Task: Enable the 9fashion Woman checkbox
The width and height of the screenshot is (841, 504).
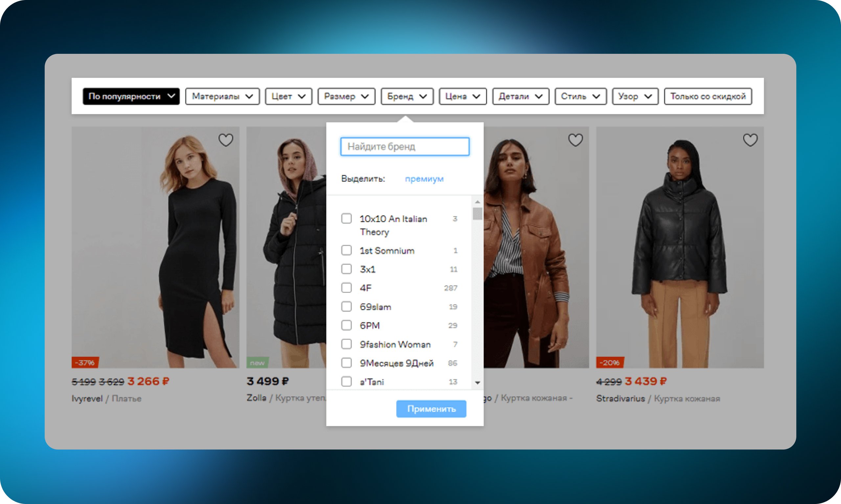Action: (346, 344)
